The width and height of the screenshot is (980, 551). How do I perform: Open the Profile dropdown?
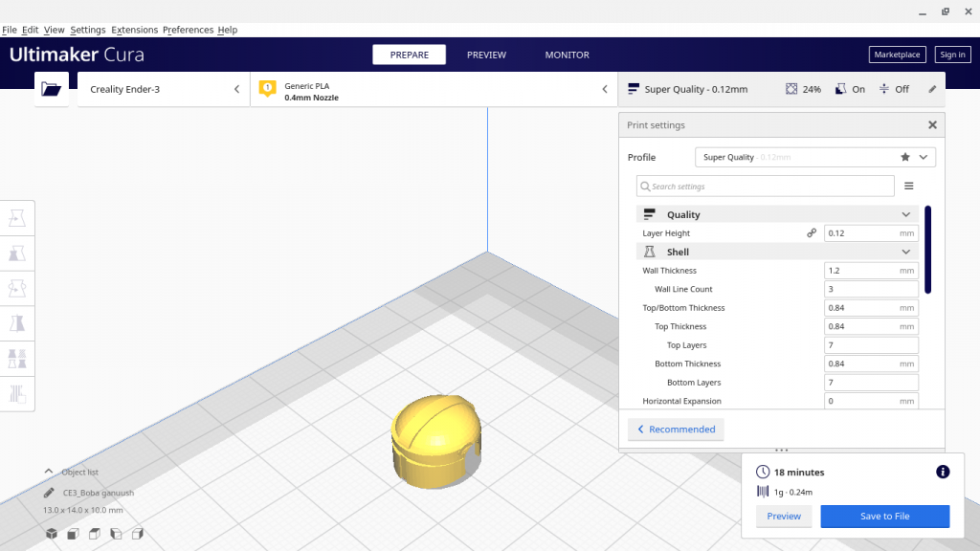point(815,157)
